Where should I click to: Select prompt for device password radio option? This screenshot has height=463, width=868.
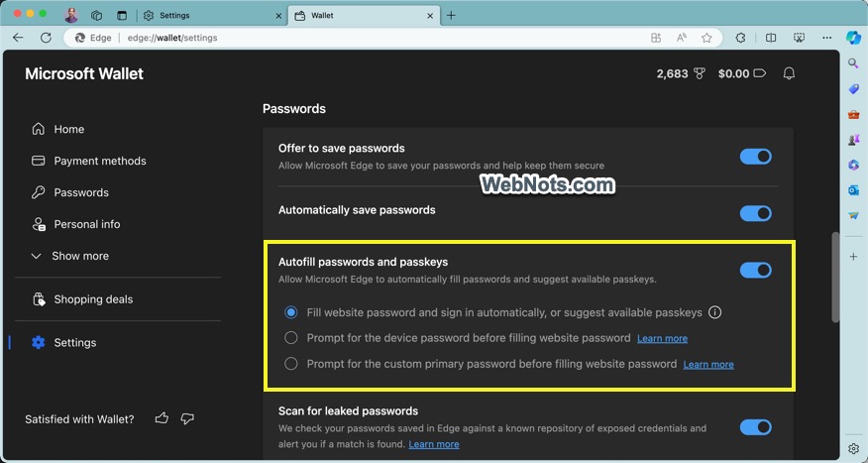click(x=291, y=338)
